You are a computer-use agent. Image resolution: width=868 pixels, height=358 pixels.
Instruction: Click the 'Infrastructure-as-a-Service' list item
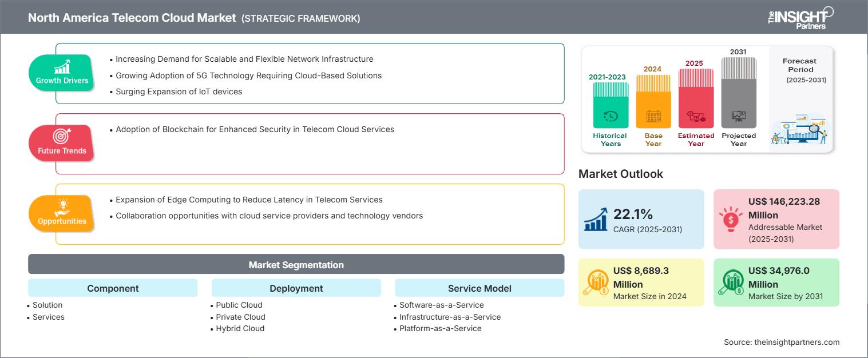coord(450,317)
